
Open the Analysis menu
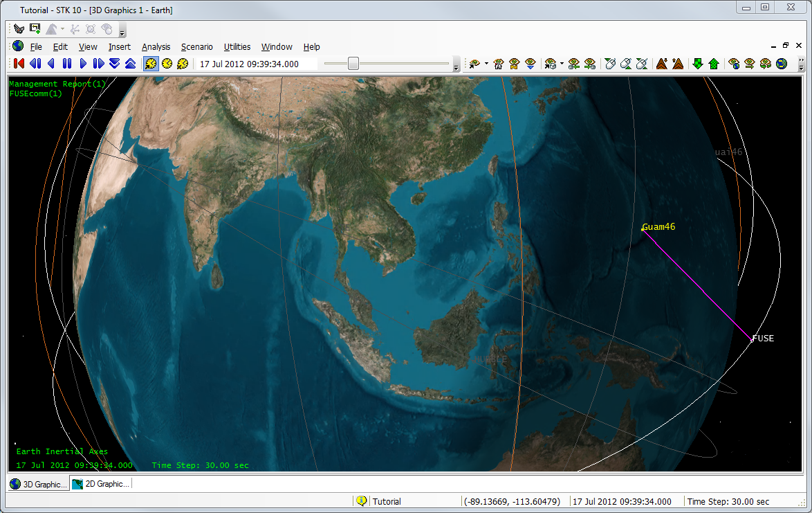point(156,47)
